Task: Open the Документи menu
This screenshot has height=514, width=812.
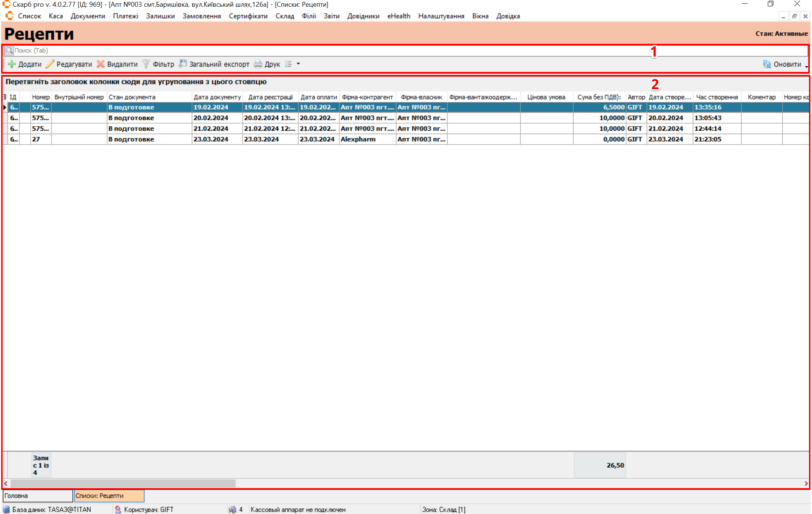Action: [x=88, y=16]
